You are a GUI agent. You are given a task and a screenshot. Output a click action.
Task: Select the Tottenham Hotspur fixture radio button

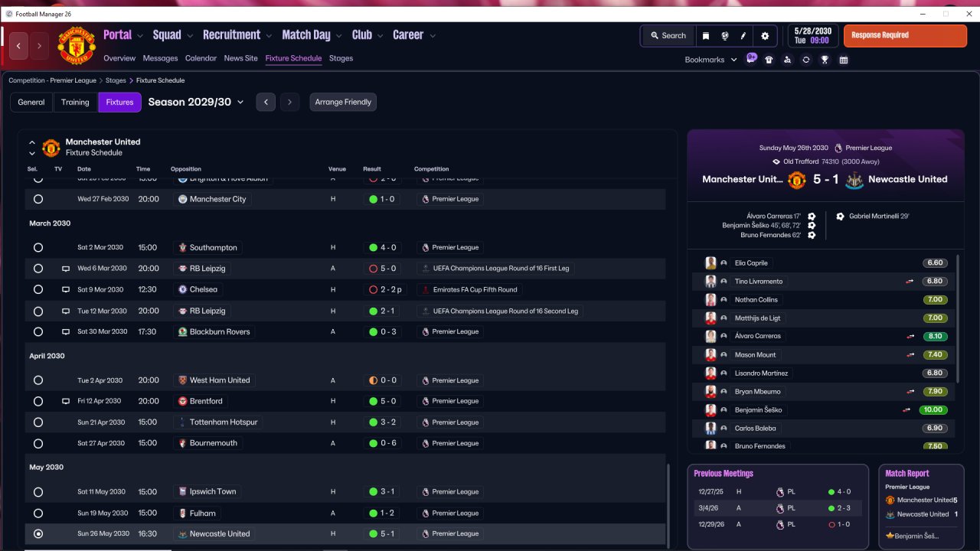pyautogui.click(x=38, y=422)
